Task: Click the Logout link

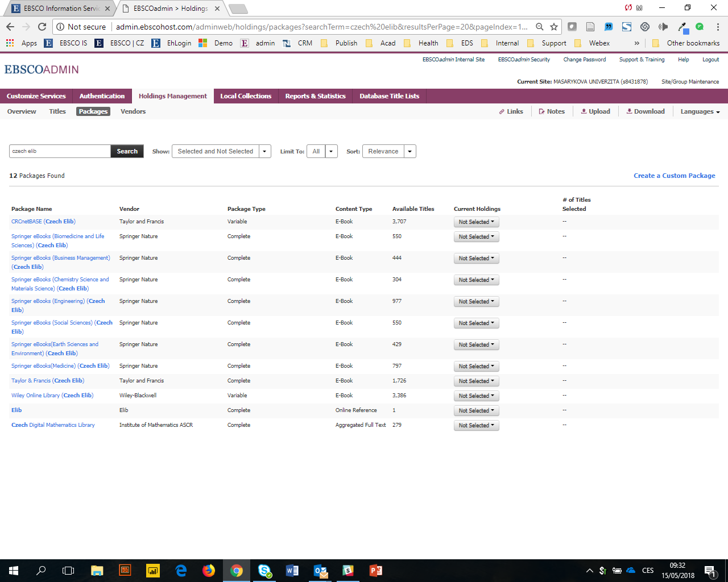Action: point(710,60)
